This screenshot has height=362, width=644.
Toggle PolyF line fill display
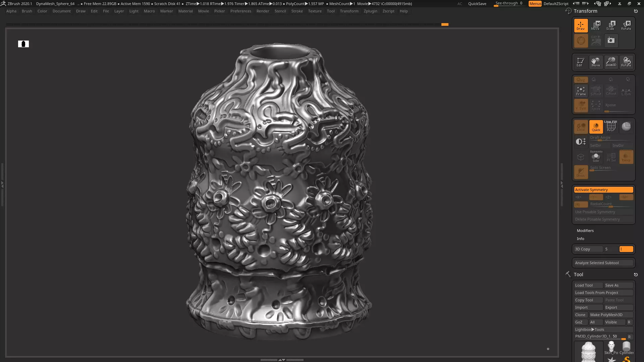611,126
